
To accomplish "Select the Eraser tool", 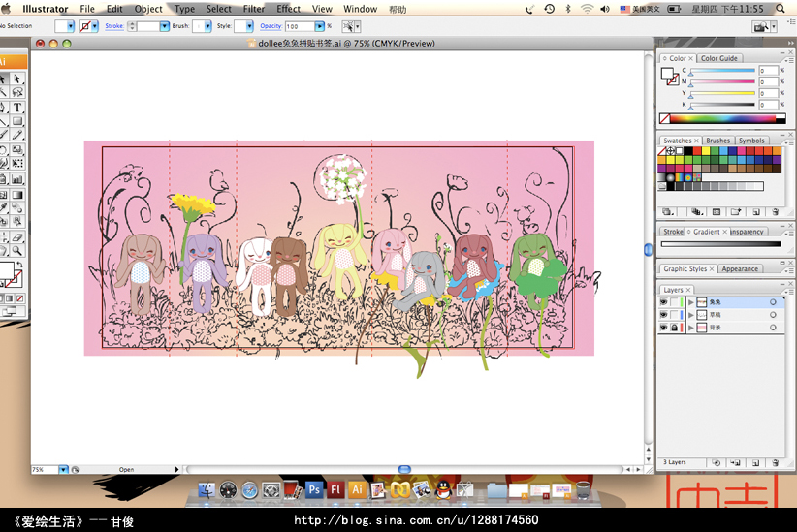I will (17, 237).
